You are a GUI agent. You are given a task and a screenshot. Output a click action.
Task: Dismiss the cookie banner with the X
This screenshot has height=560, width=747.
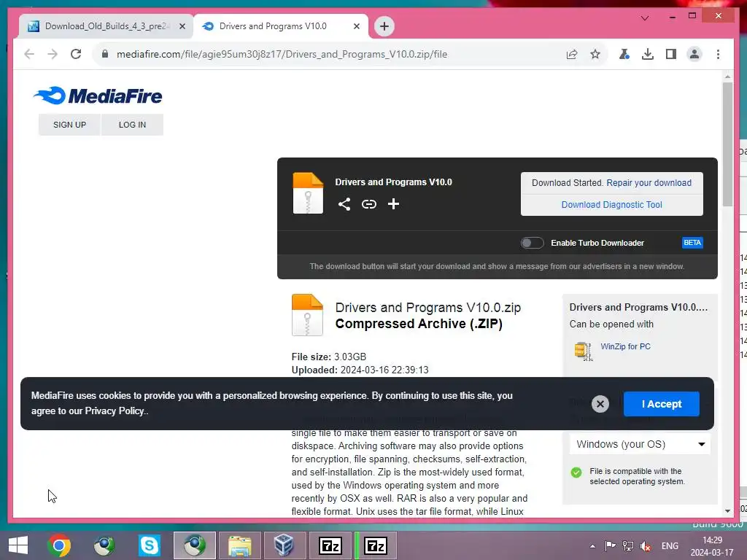coord(600,404)
